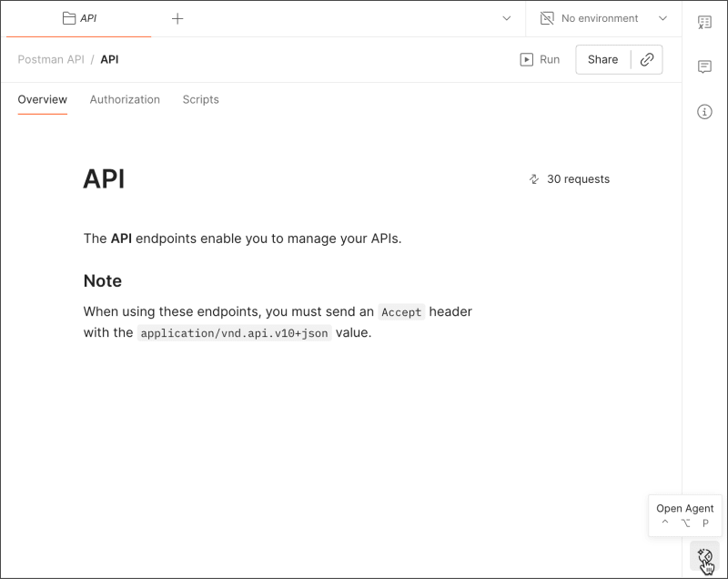Image resolution: width=728 pixels, height=579 pixels.
Task: Click the folder icon in the API tab
Action: (68, 17)
